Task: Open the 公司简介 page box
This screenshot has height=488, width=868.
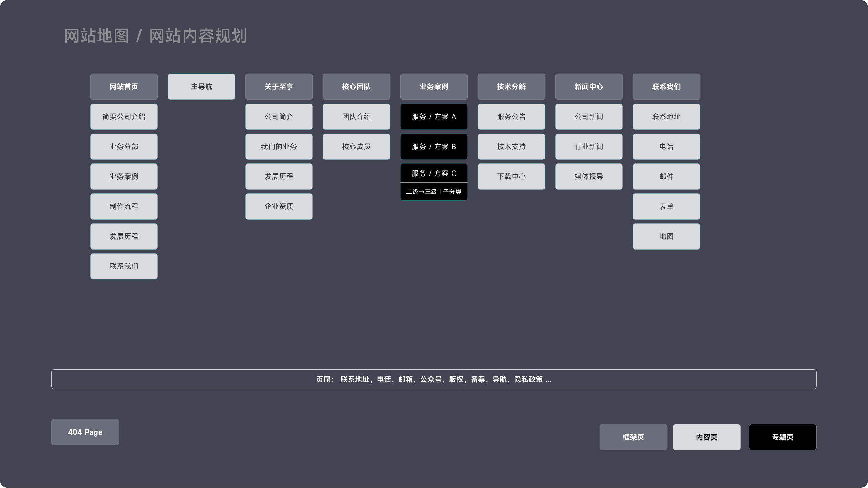Action: click(279, 117)
